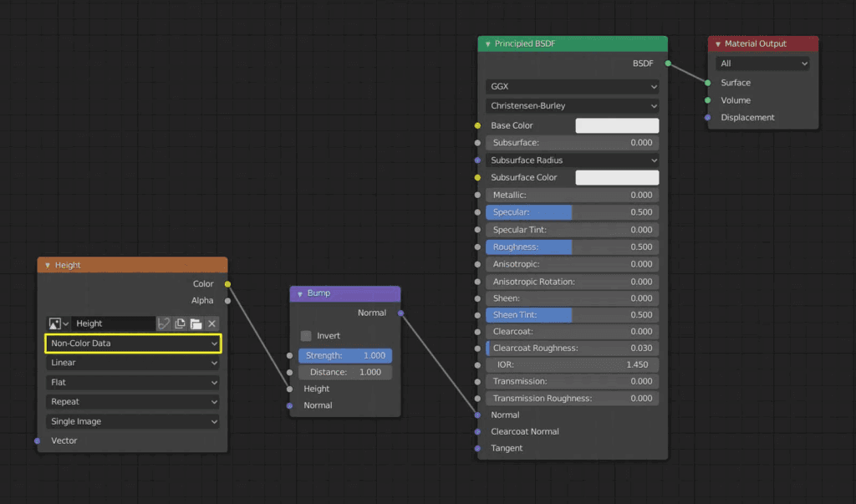Viewport: 856px width, 504px height.
Task: Collapse the Height node using header triangle
Action: (x=48, y=266)
